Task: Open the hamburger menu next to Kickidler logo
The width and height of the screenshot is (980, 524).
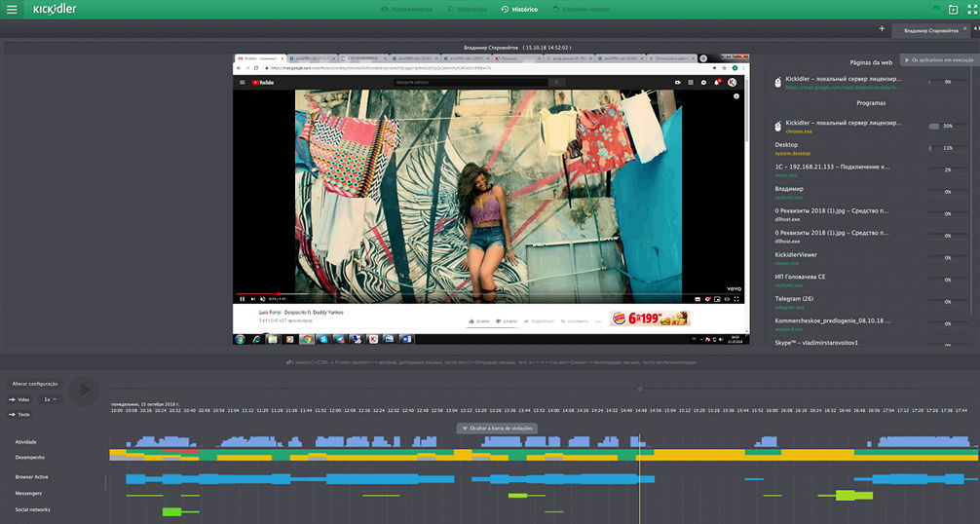Action: 12,10
